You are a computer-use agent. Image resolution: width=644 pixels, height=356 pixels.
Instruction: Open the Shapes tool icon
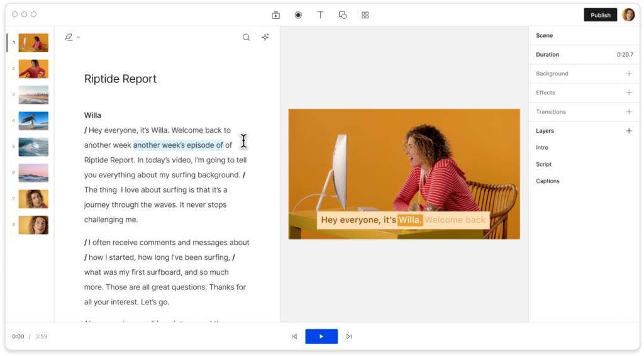click(x=343, y=15)
